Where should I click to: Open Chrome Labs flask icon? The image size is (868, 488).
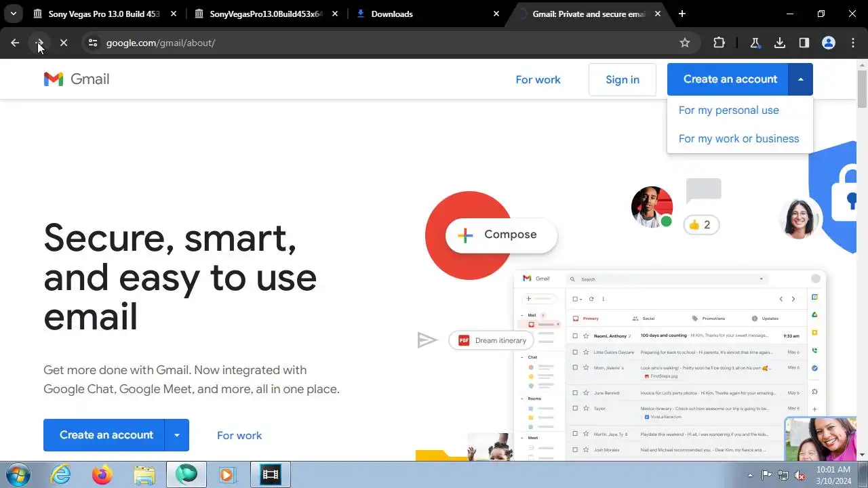pyautogui.click(x=755, y=43)
